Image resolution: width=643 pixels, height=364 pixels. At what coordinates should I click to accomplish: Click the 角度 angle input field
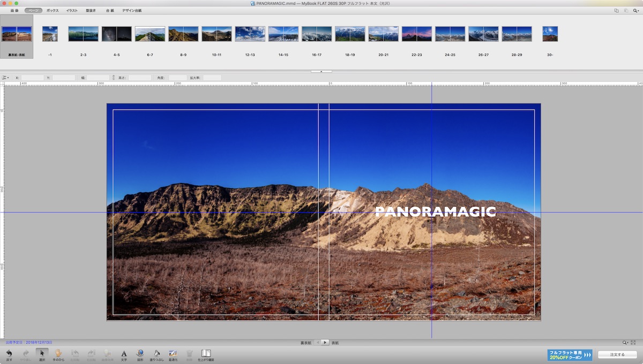(178, 78)
